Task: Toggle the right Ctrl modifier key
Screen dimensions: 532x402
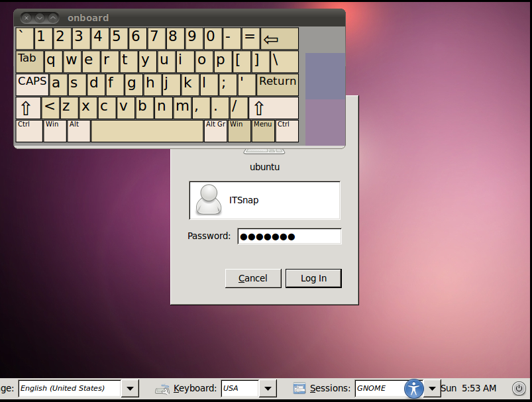Action: [287, 131]
